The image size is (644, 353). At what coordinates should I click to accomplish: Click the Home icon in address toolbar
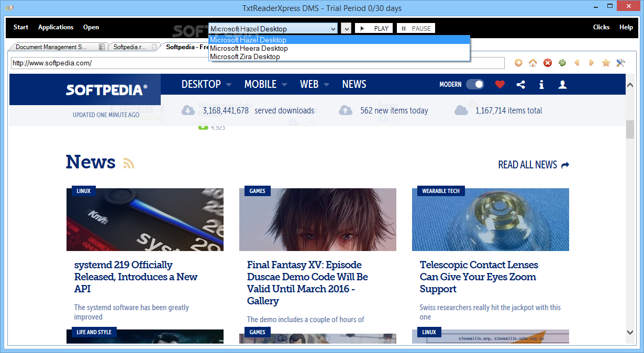533,63
